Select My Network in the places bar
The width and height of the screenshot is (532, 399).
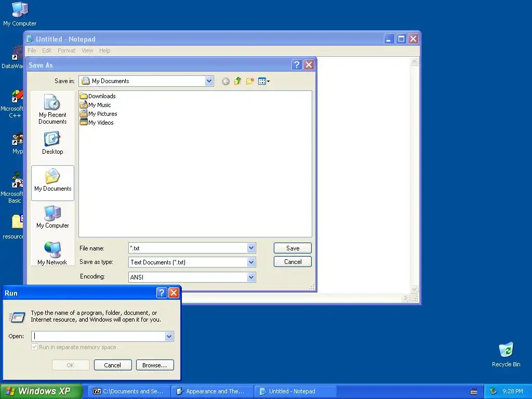tap(52, 253)
